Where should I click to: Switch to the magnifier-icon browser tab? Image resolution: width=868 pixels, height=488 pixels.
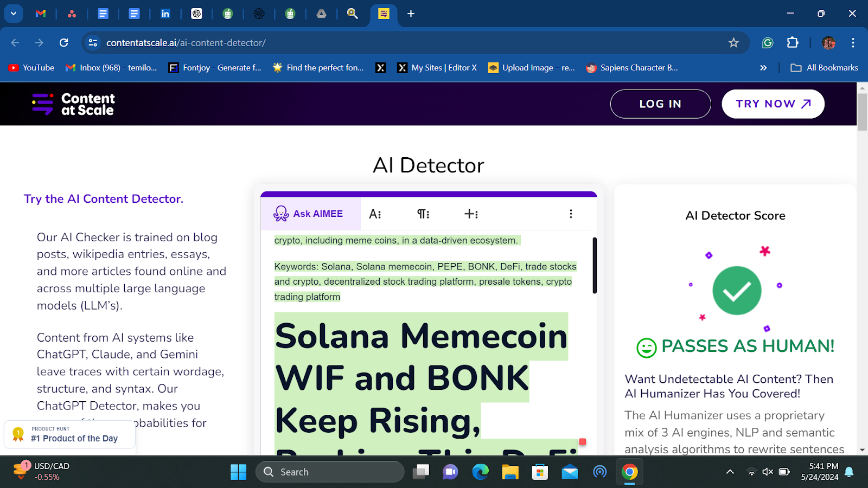[x=353, y=14]
